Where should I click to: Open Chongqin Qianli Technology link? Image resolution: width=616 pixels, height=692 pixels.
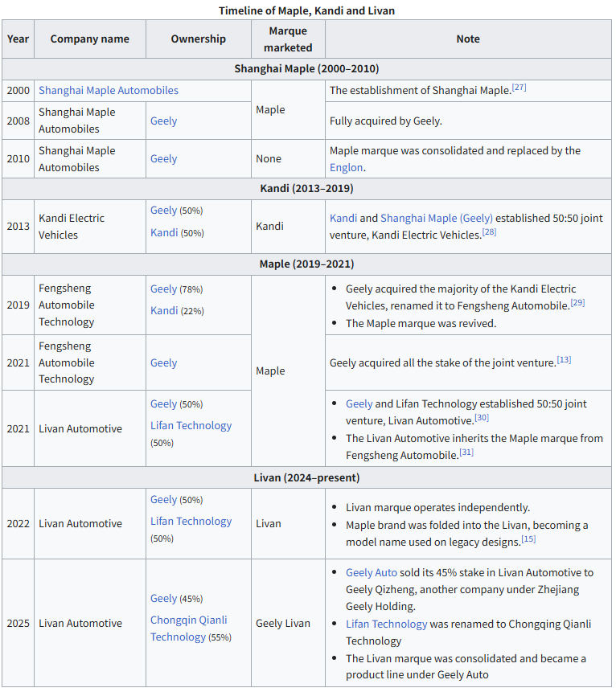[x=188, y=629]
